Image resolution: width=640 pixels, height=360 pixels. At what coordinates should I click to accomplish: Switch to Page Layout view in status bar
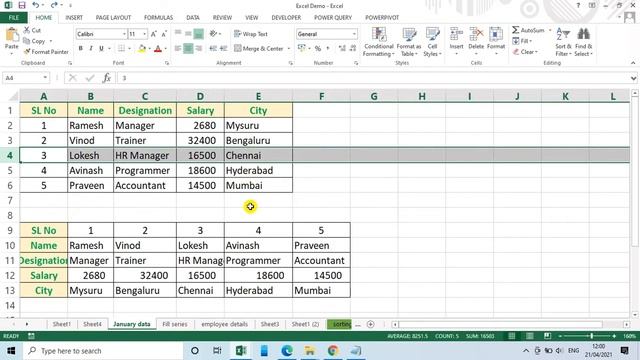pos(529,336)
